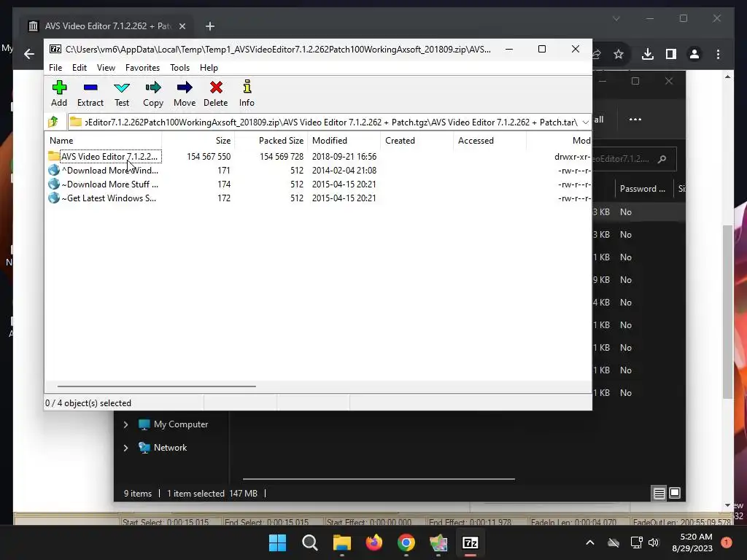Open the Help menu
The image size is (747, 560).
click(x=209, y=68)
